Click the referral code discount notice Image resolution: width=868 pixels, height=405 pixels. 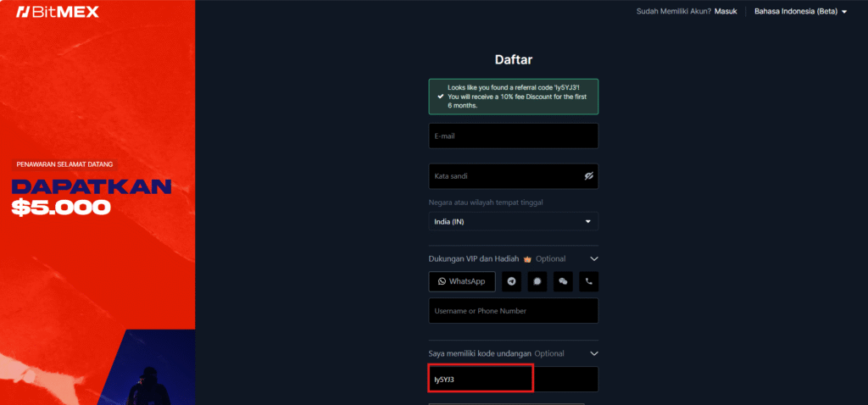[x=513, y=97]
